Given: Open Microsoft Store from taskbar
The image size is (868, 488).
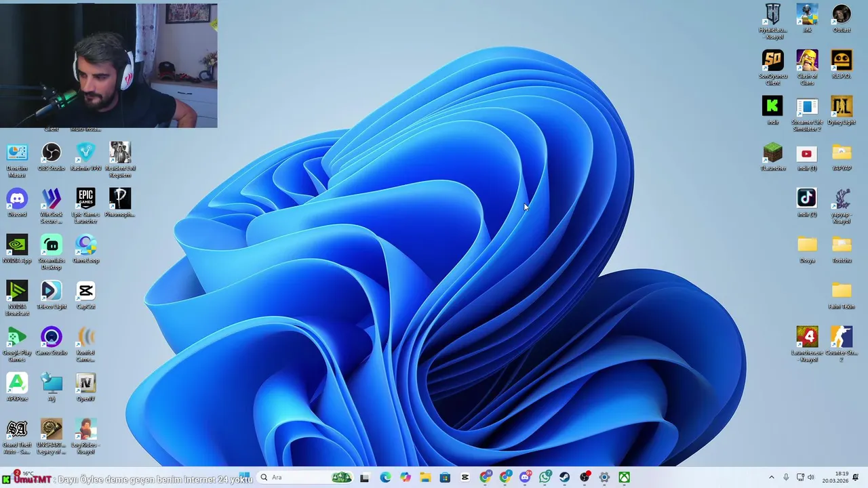Looking at the screenshot, I should (x=445, y=477).
